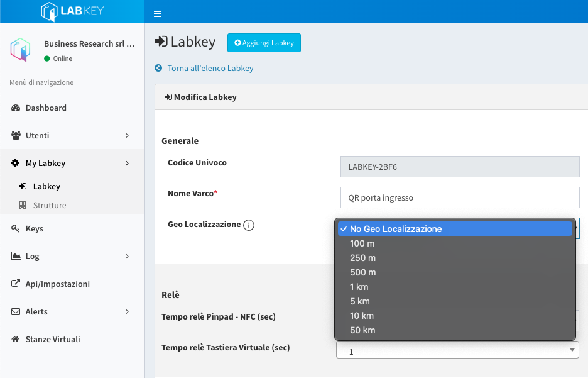The width and height of the screenshot is (588, 378).
Task: Click the Labkey sign-in arrow icon in sidebar
Action: point(23,186)
